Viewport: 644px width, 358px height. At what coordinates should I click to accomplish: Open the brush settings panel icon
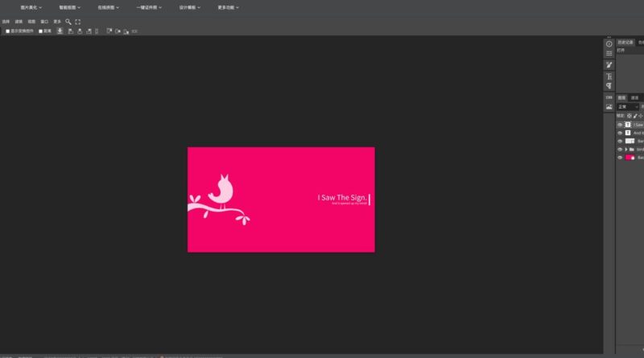coord(609,64)
